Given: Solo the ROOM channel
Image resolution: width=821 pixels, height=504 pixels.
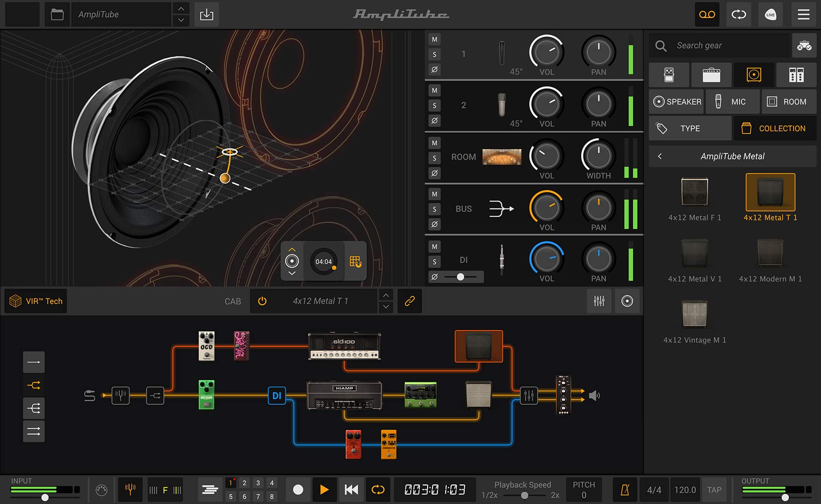Looking at the screenshot, I should click(434, 158).
